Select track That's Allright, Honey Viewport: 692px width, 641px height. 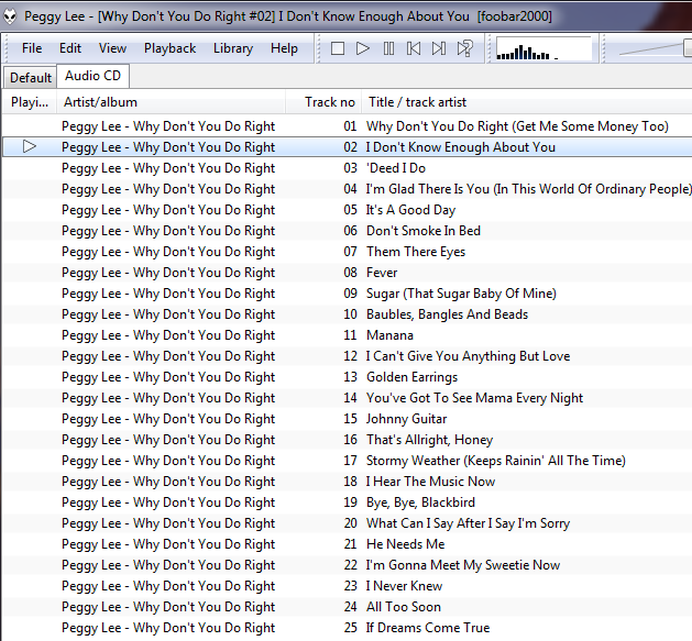tap(347, 440)
